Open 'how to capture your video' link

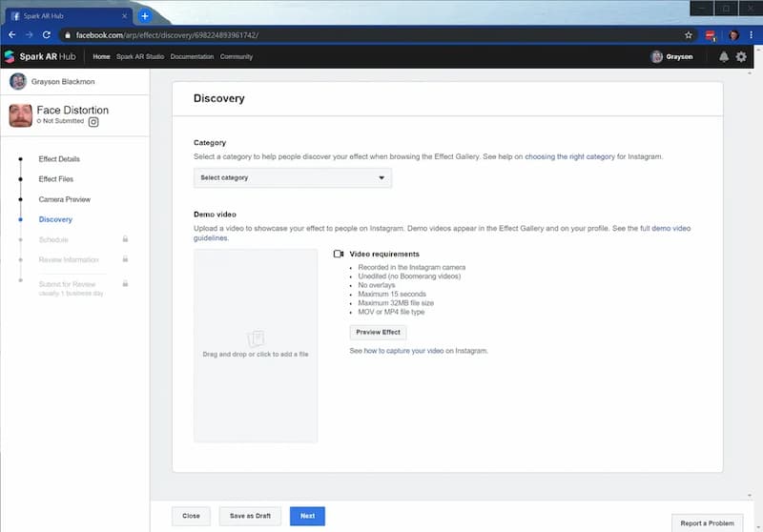[403, 351]
